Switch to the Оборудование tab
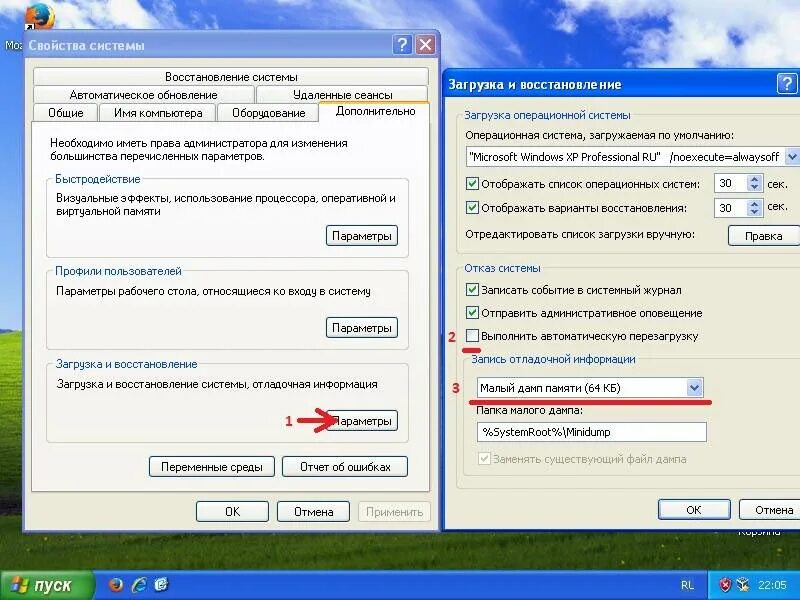Viewport: 800px width, 600px height. 268,113
